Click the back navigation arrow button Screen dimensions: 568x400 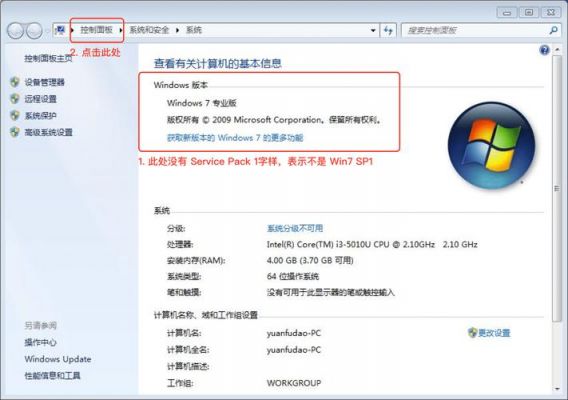16,31
